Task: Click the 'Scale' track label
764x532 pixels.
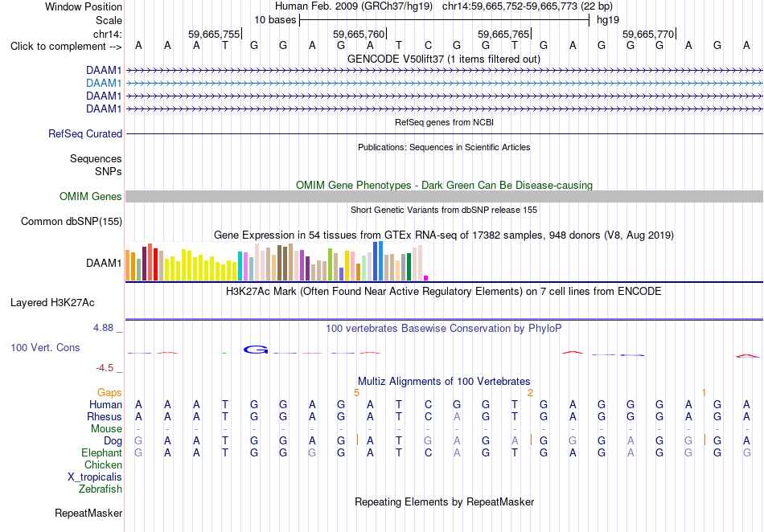Action: click(x=109, y=20)
